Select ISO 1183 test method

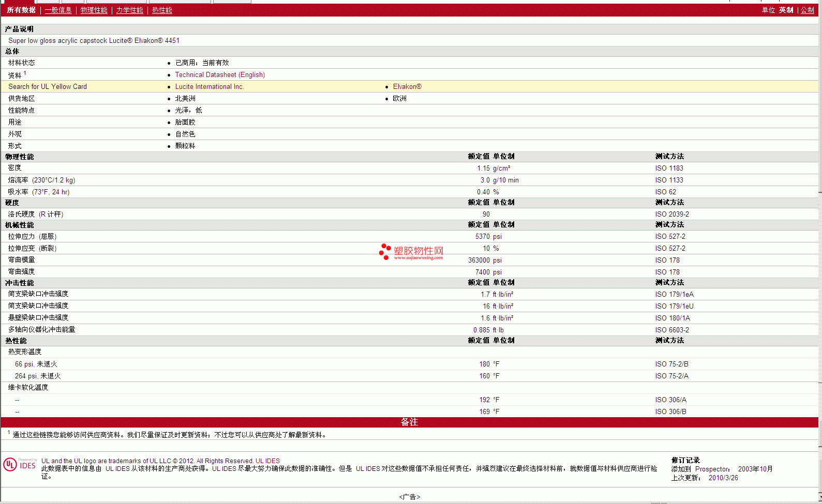coord(669,169)
